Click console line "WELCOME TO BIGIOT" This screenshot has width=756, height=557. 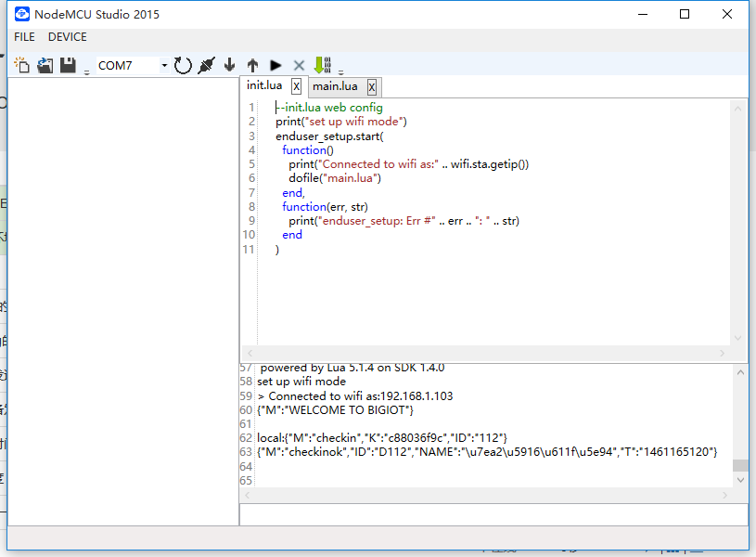click(335, 410)
